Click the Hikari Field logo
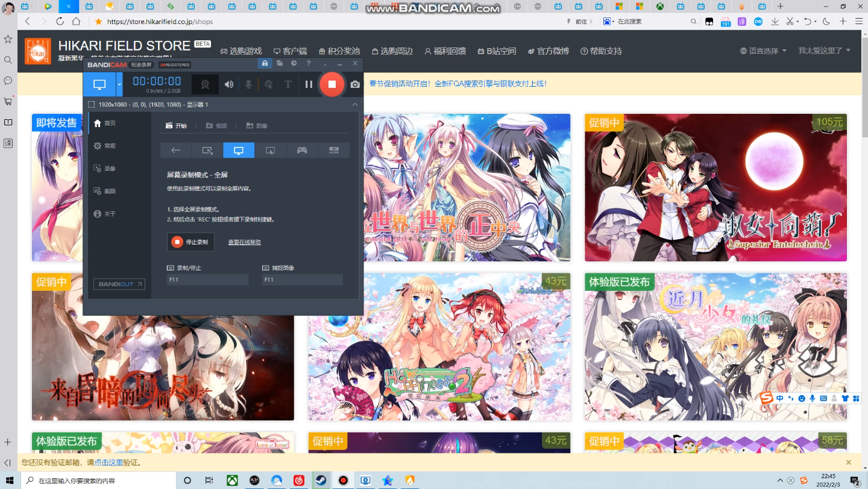 tap(38, 51)
